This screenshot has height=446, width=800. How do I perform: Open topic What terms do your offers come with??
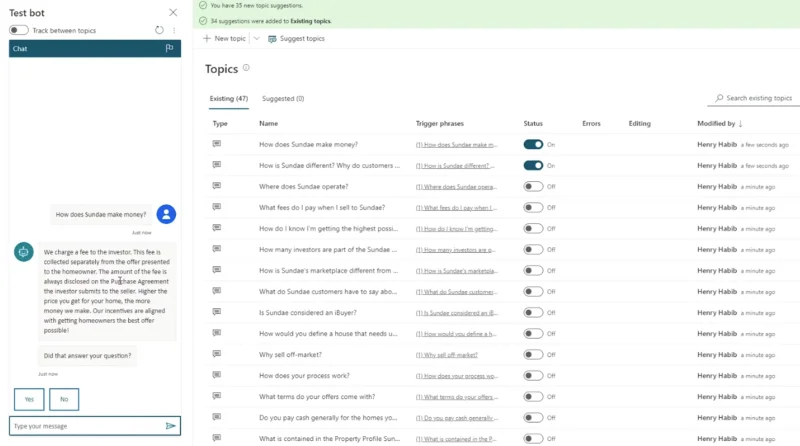click(317, 397)
